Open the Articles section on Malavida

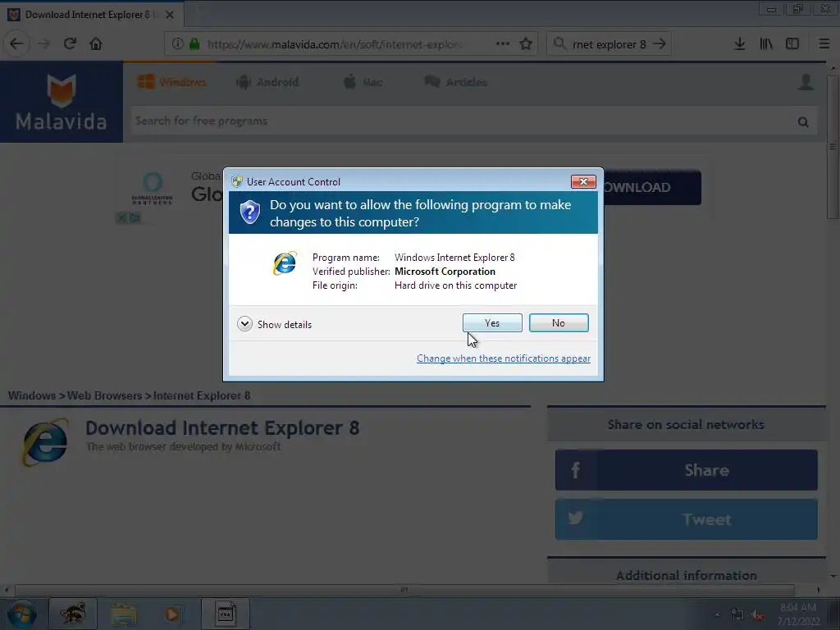tap(456, 82)
